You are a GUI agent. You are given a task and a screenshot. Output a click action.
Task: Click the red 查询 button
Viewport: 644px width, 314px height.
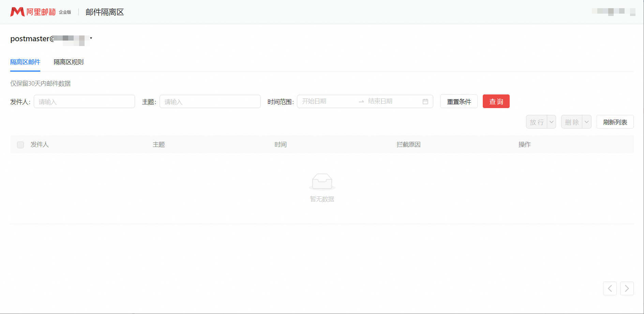(x=496, y=102)
